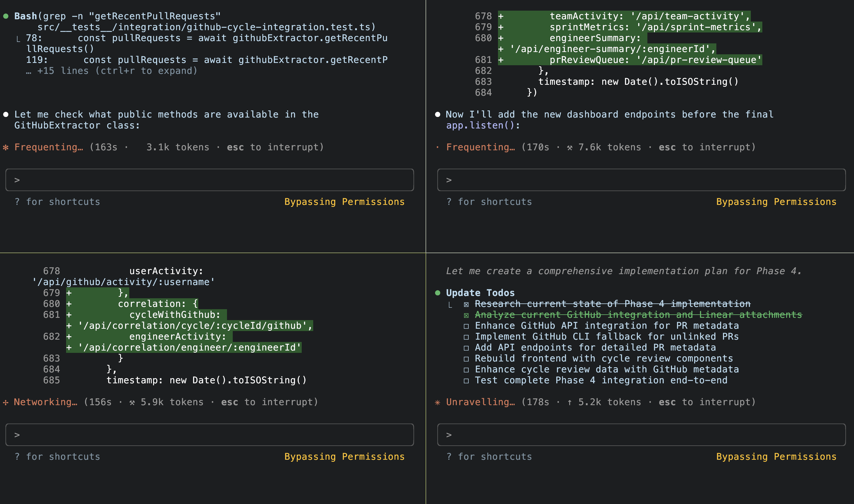This screenshot has height=504, width=854.
Task: Check 'Test complete Phase 4 integration end-to-end'
Action: pos(466,381)
